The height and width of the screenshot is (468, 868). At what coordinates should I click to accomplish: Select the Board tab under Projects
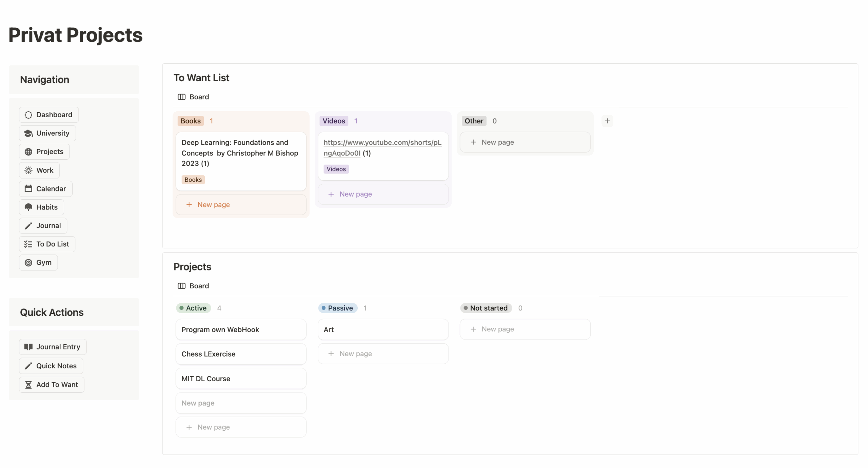click(194, 286)
